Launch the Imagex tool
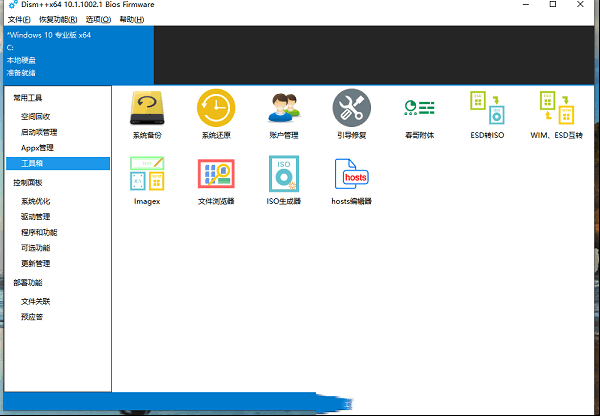 tap(147, 180)
